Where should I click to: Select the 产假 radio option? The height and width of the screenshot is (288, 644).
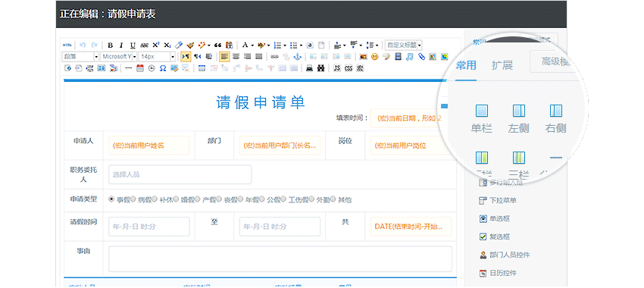(198, 199)
